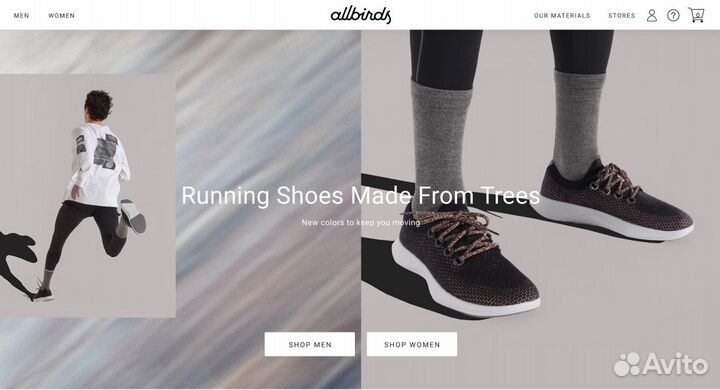Open the user account icon
Viewport: 720px width, 390px height.
[652, 16]
